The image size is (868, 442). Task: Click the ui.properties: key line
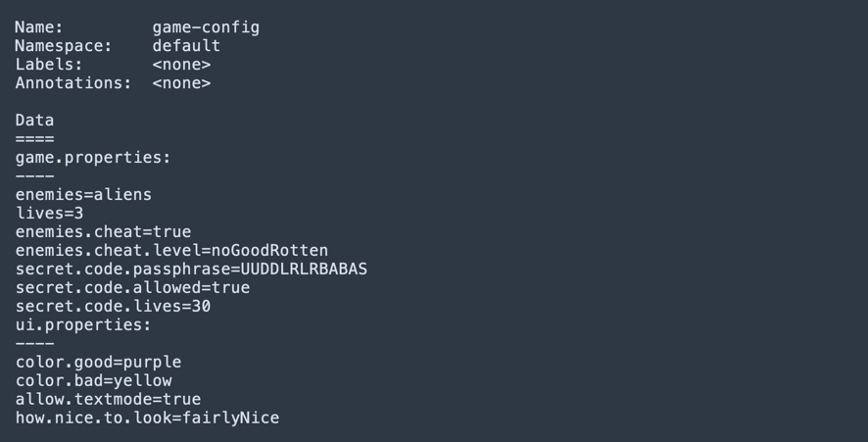pyautogui.click(x=83, y=325)
